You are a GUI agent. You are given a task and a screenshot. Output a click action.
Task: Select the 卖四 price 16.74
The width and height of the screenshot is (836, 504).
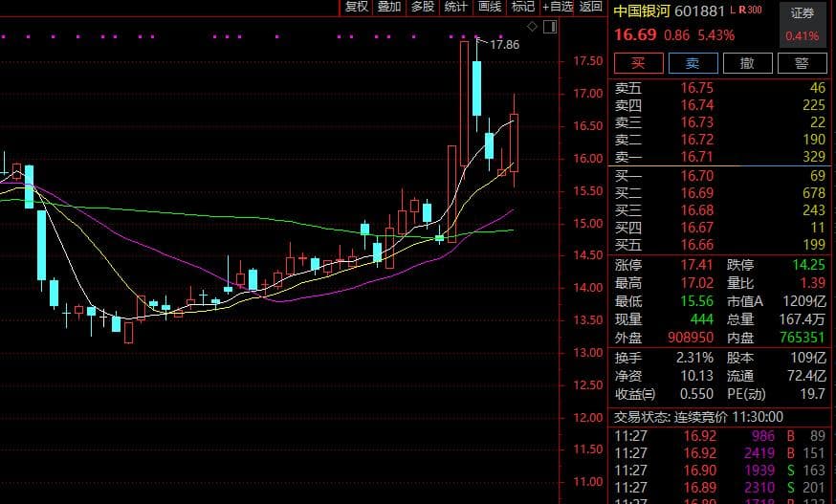(x=697, y=105)
